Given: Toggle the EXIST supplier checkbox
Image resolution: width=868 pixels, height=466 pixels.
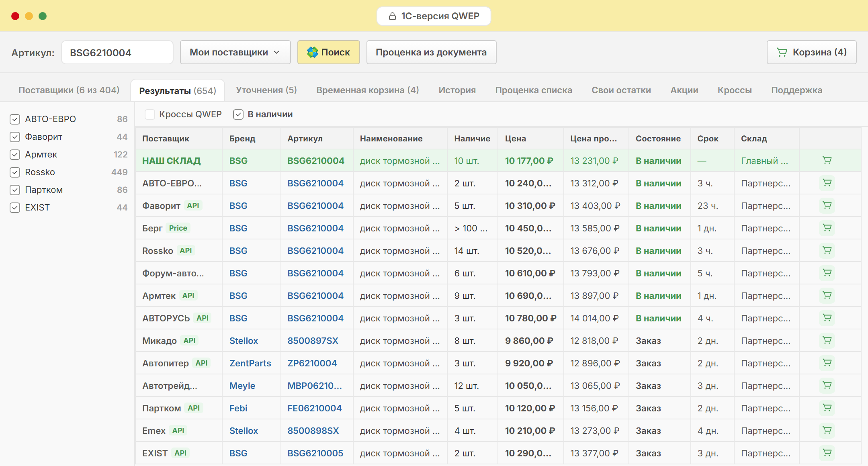Looking at the screenshot, I should 15,207.
